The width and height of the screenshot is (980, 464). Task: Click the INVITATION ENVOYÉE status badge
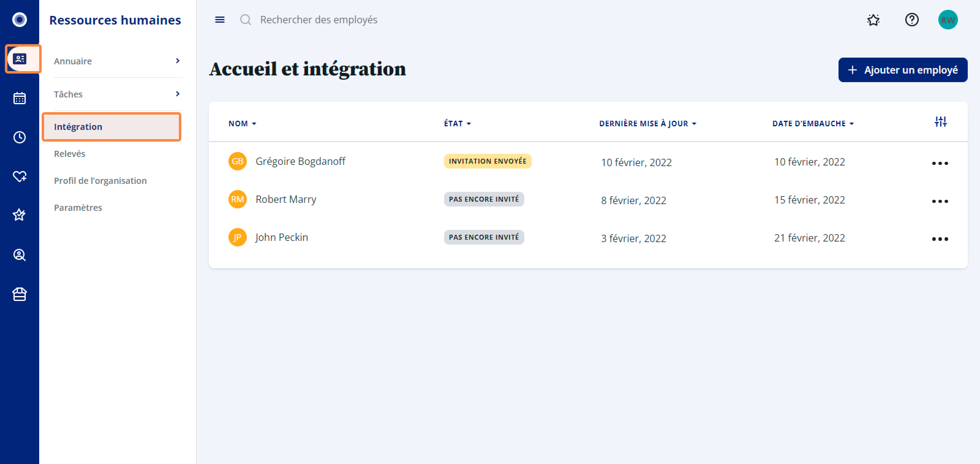click(x=487, y=161)
